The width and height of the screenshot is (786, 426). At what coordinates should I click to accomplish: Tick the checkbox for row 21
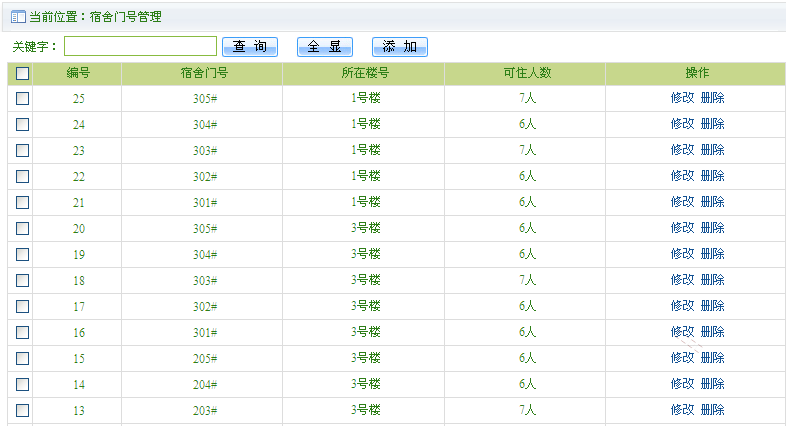coord(23,202)
